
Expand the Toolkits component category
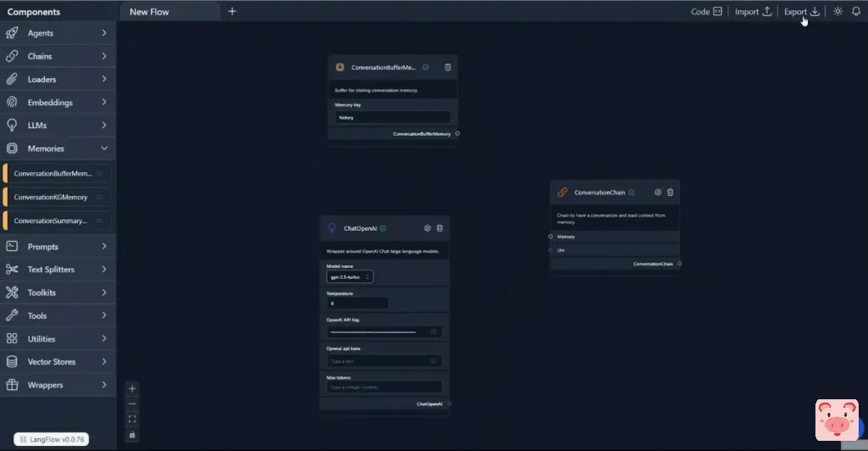(58, 292)
